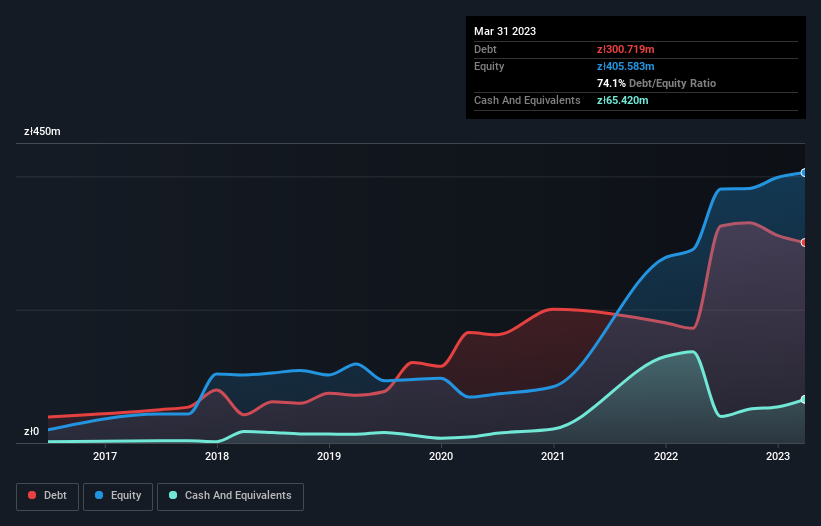Click the Equity row label in tooltip

point(489,66)
